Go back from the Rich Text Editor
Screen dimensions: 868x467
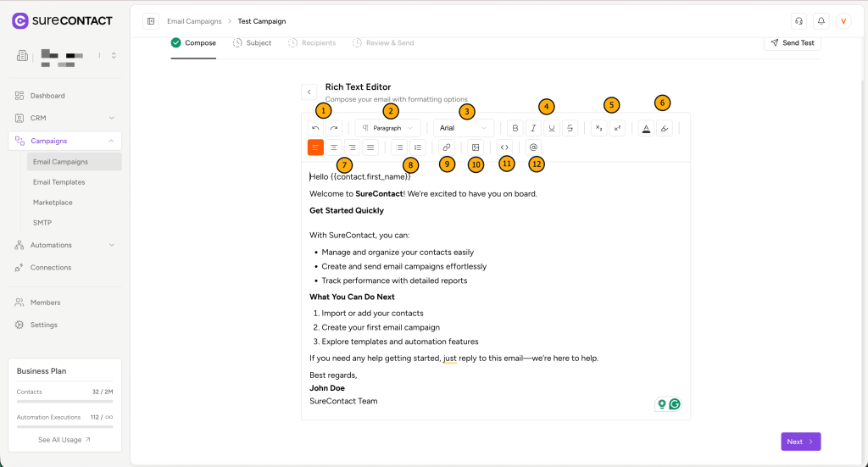(309, 92)
